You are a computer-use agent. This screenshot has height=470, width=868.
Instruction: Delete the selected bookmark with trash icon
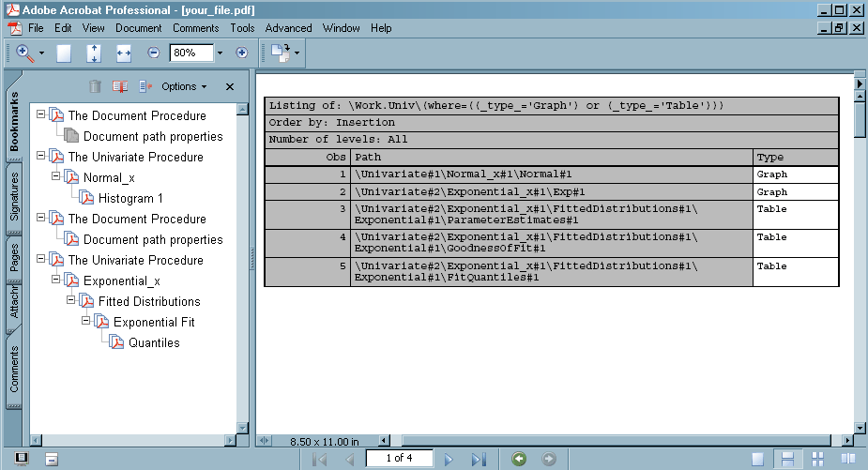tap(95, 86)
